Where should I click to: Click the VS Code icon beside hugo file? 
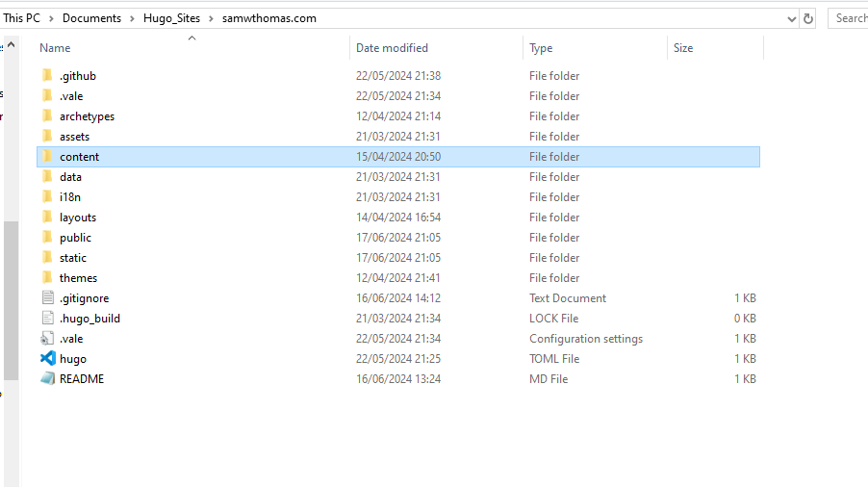(x=47, y=359)
